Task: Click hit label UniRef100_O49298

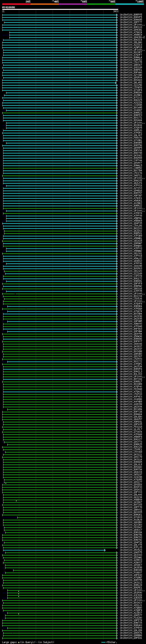Action: [x=131, y=266]
